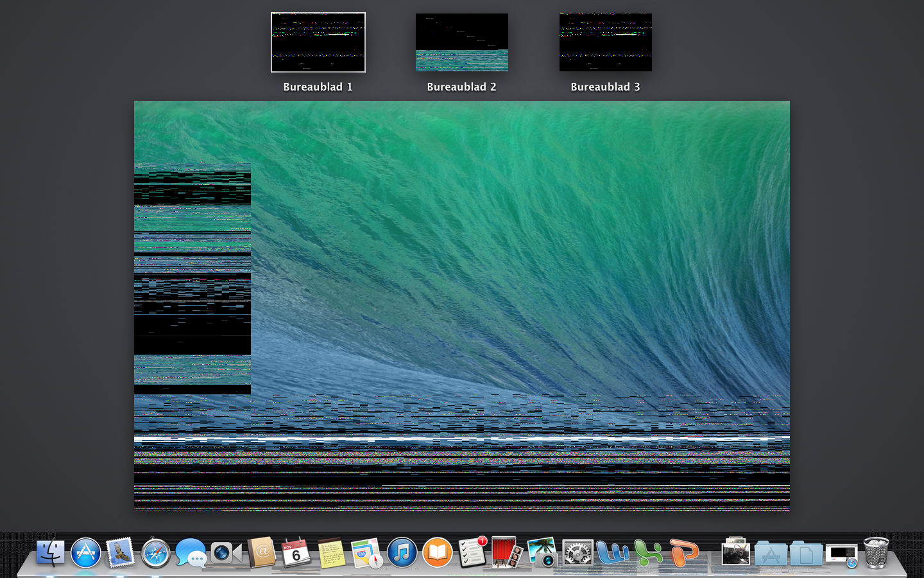Open the yellow Notes pad icon

[x=332, y=553]
